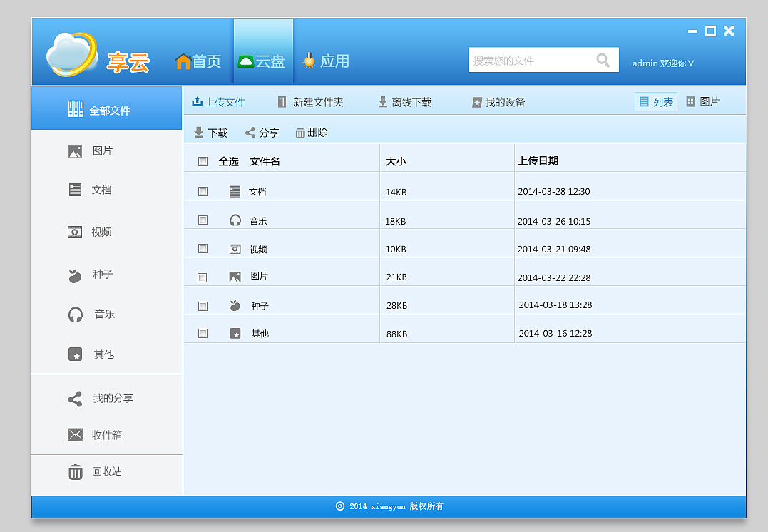Open 其他 category in sidebar
768x532 pixels.
91,354
